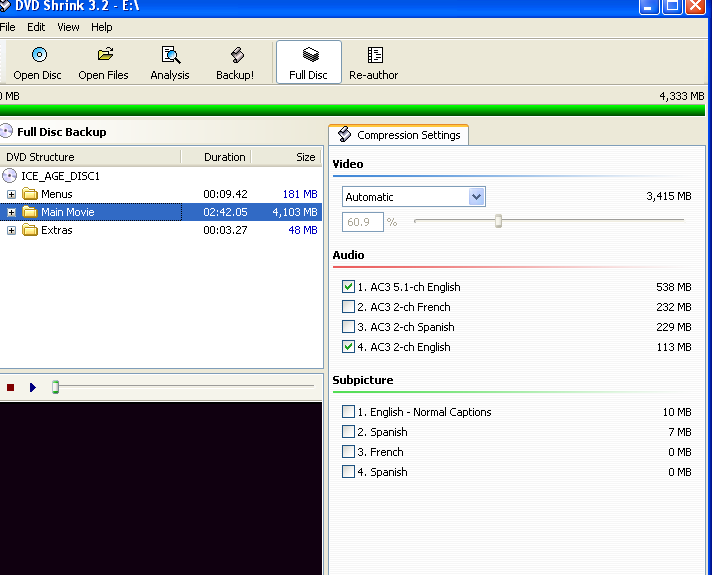
Task: Click the Duration column header
Action: tap(216, 157)
